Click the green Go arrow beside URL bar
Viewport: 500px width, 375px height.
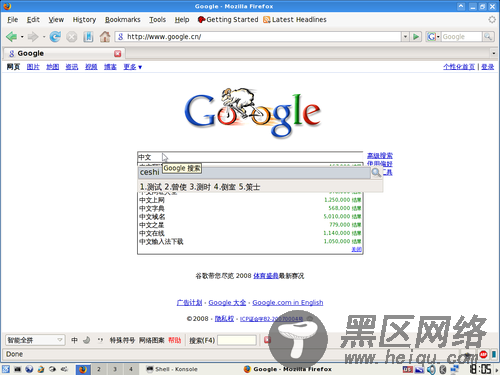click(416, 37)
